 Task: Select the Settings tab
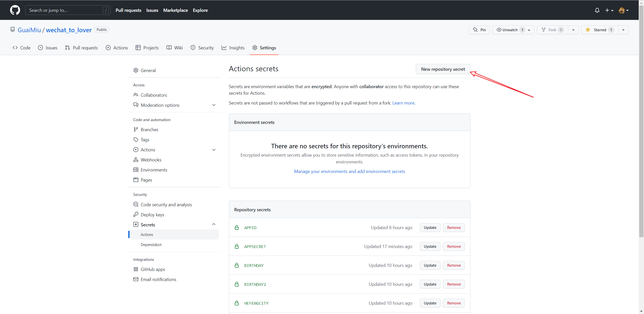pyautogui.click(x=264, y=48)
